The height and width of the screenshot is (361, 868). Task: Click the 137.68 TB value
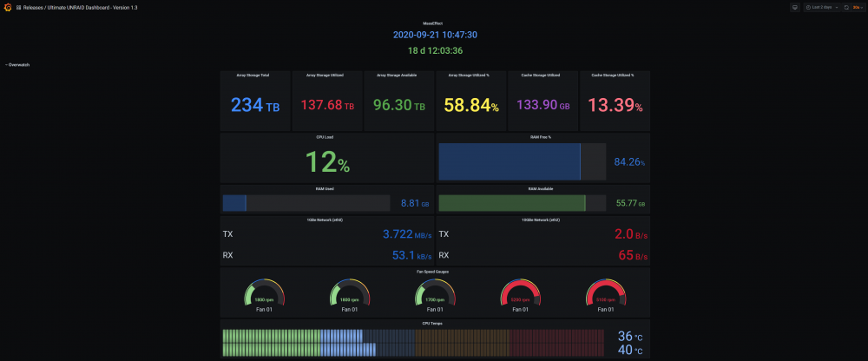pos(327,105)
